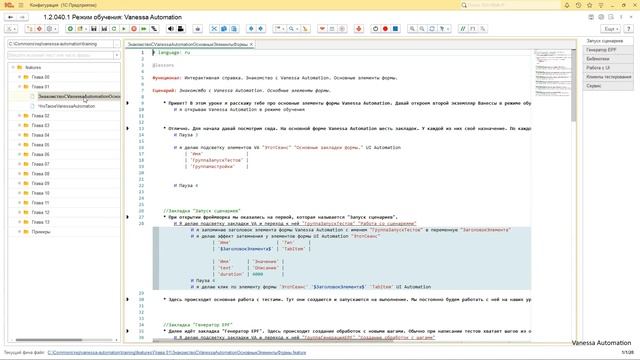Click the favorites star icon in title bar

point(589,5)
